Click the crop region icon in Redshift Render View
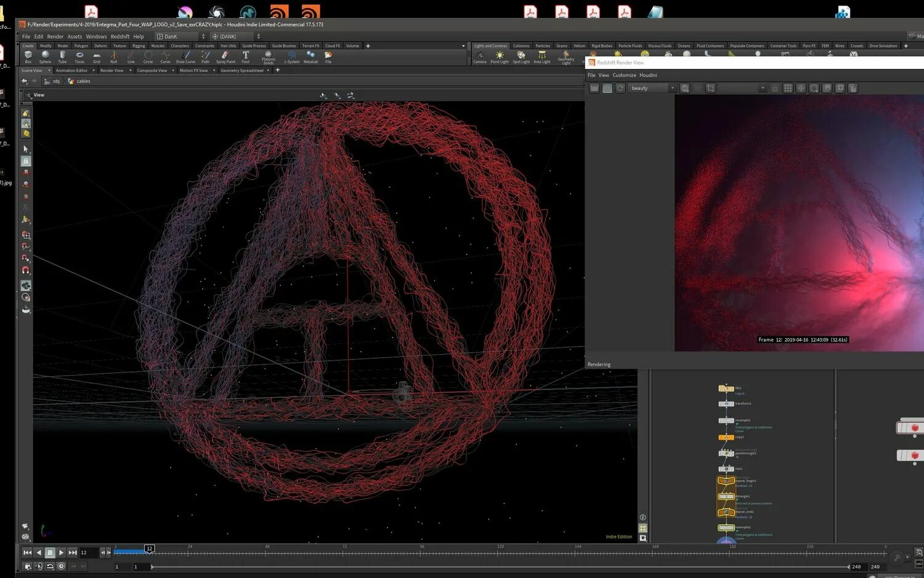The image size is (924, 578). pos(710,88)
